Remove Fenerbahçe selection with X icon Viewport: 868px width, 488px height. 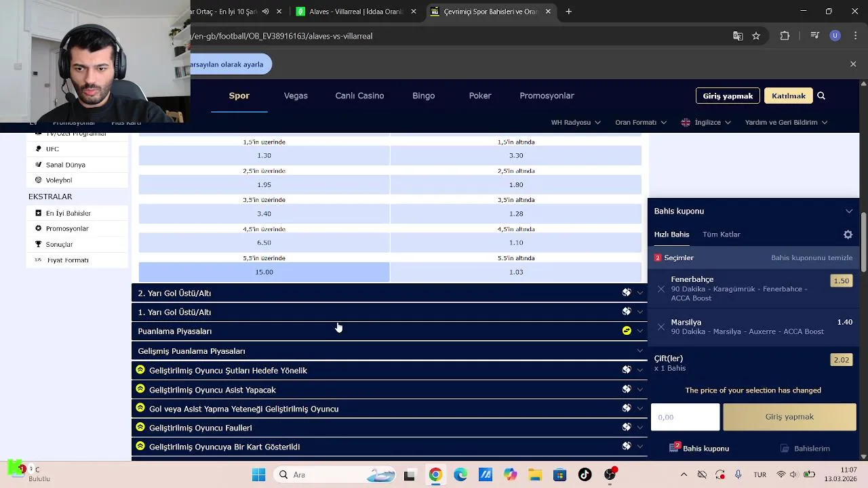[x=661, y=289]
